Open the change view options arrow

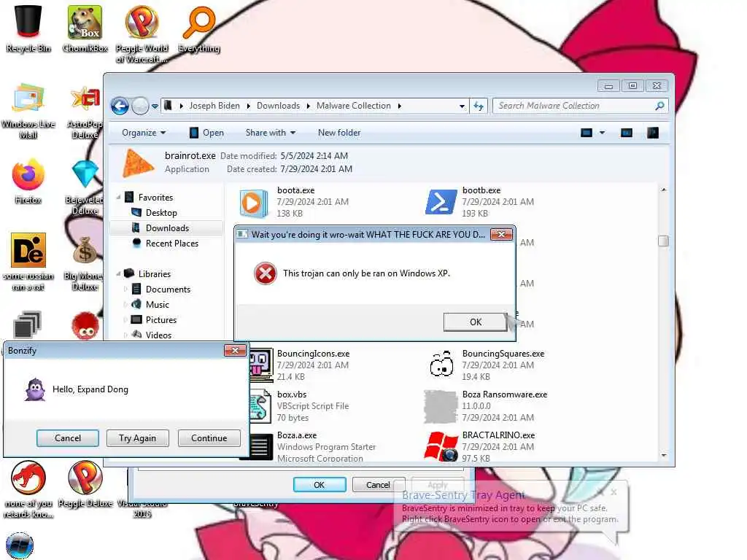(x=602, y=133)
